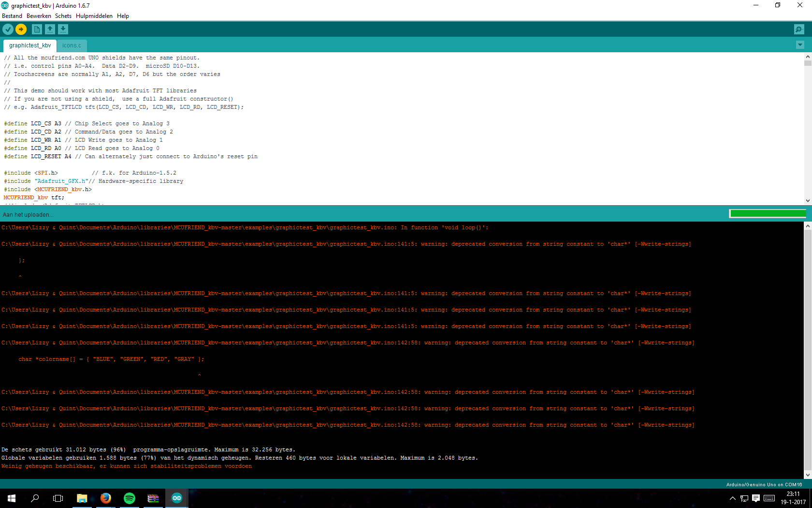Open Task View on the taskbar
The width and height of the screenshot is (812, 508).
pyautogui.click(x=58, y=498)
